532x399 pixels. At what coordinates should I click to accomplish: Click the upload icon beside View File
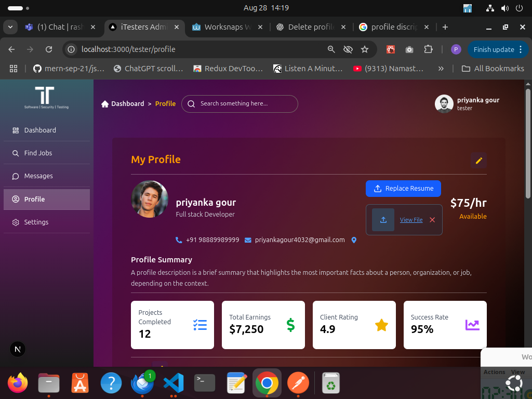(x=383, y=220)
